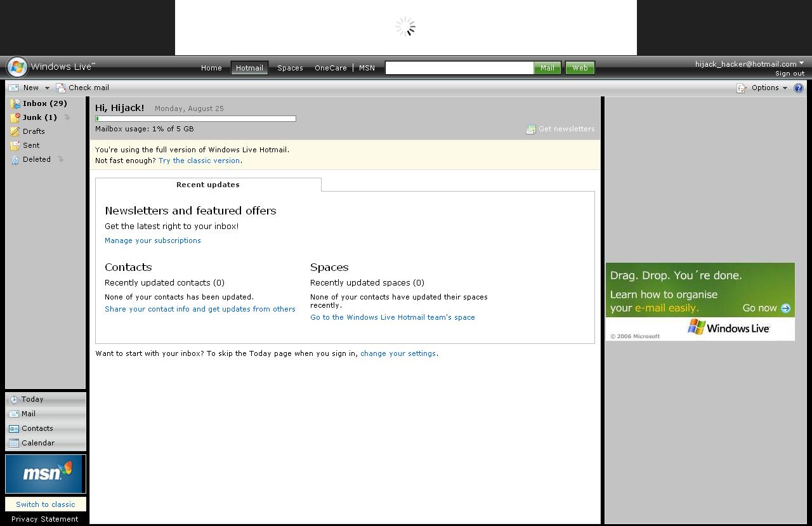Click the msn butterfly banner

point(44,474)
